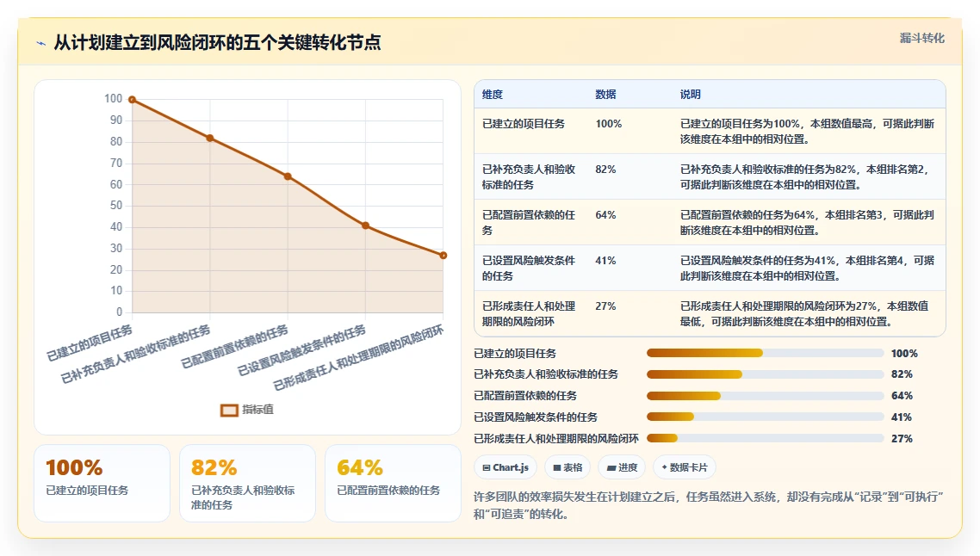This screenshot has width=980, height=556.
Task: Click the 说明 column header
Action: coord(691,95)
